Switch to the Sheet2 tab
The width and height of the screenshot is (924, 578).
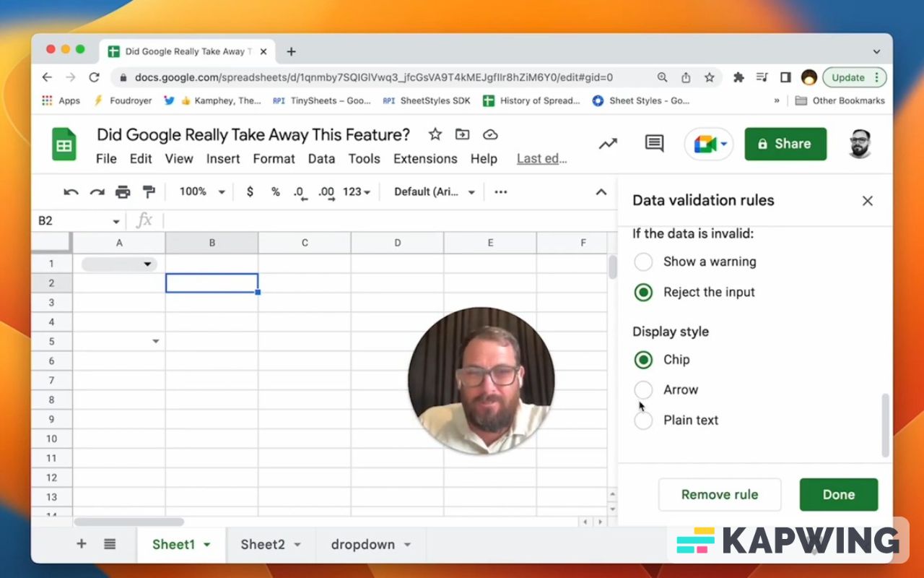point(263,545)
